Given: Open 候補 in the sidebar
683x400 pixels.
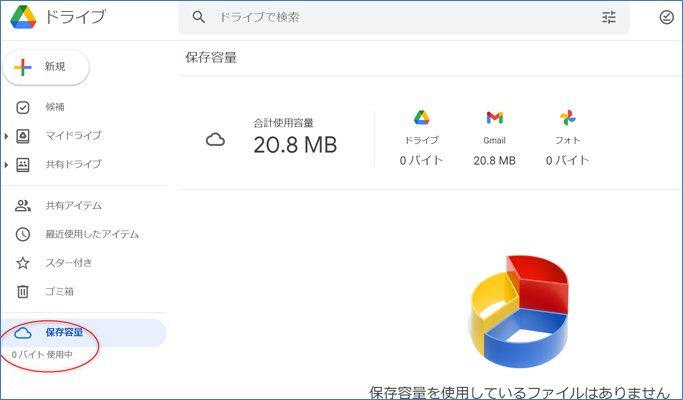Looking at the screenshot, I should [55, 107].
